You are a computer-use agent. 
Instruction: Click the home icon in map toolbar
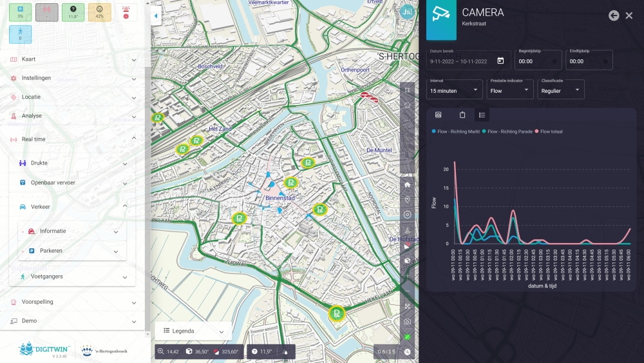pos(407,184)
